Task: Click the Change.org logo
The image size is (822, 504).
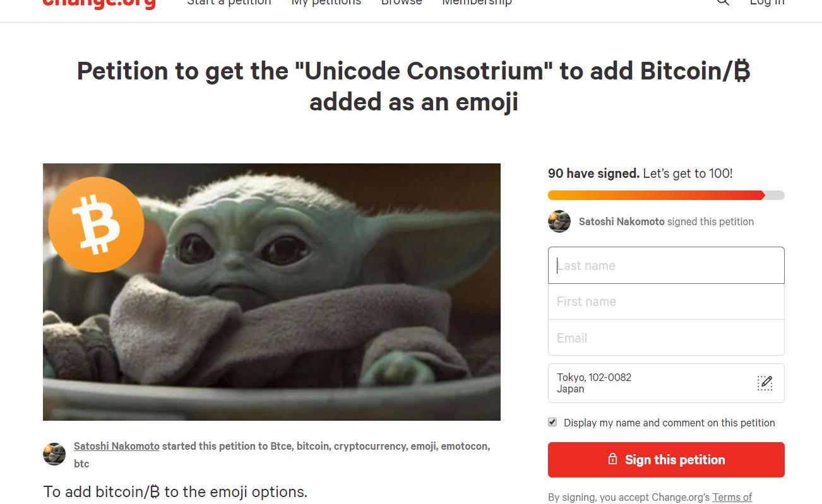Action: [x=99, y=3]
